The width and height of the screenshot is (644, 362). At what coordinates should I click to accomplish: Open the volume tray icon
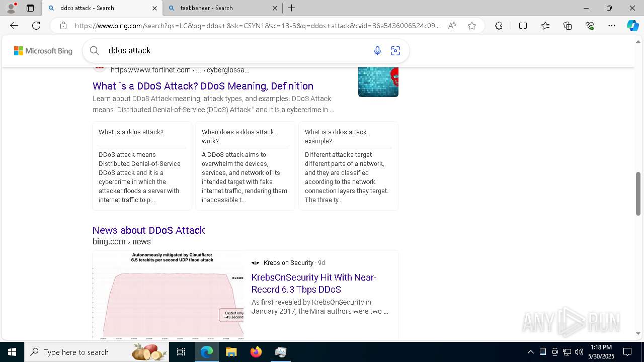click(x=579, y=352)
